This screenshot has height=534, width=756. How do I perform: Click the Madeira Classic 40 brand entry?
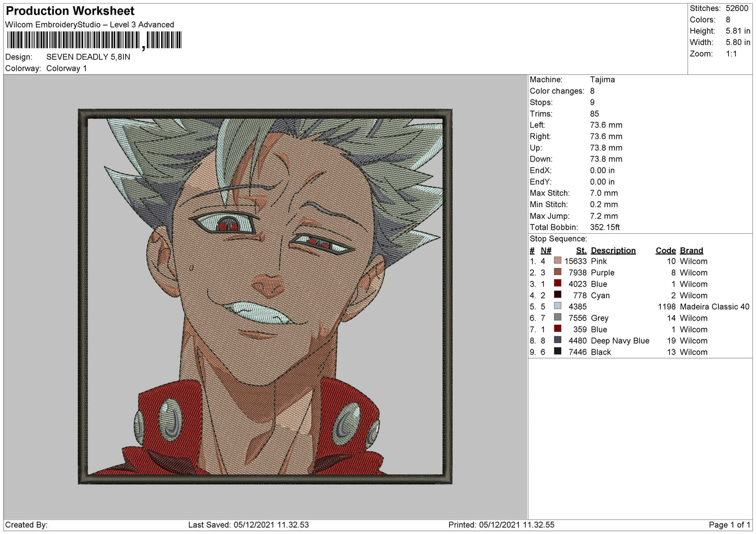coord(715,306)
